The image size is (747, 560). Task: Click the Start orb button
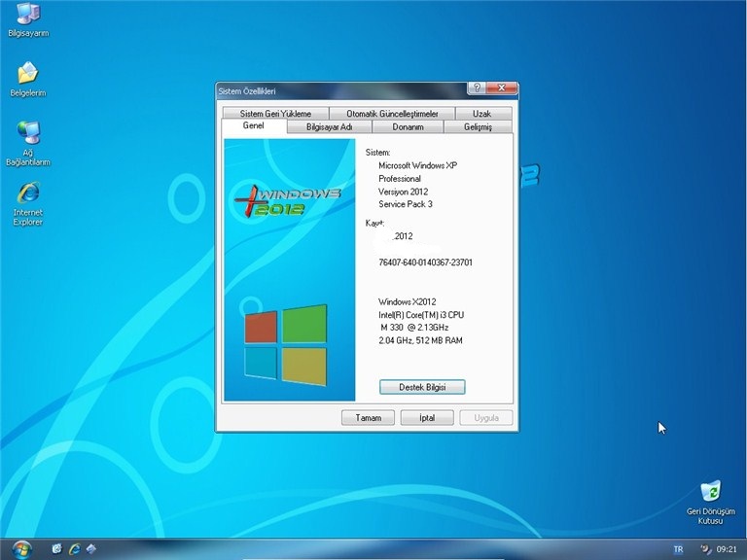coord(21,549)
